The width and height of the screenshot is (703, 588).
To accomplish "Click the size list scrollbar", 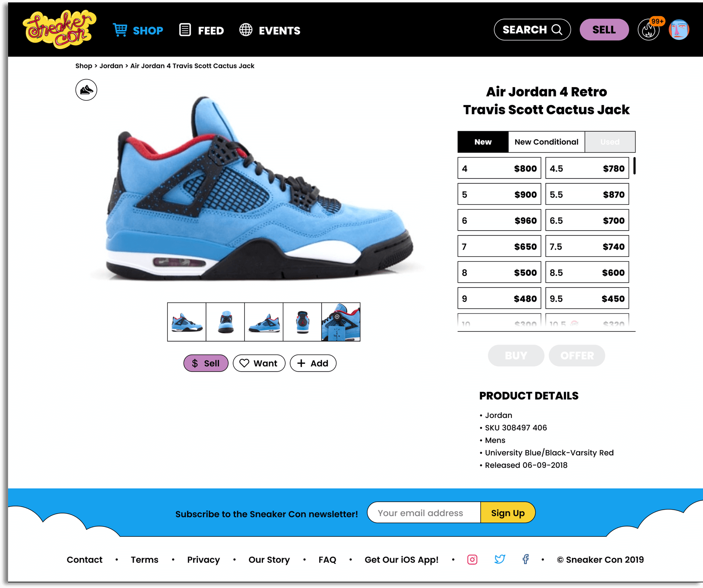I will 634,166.
